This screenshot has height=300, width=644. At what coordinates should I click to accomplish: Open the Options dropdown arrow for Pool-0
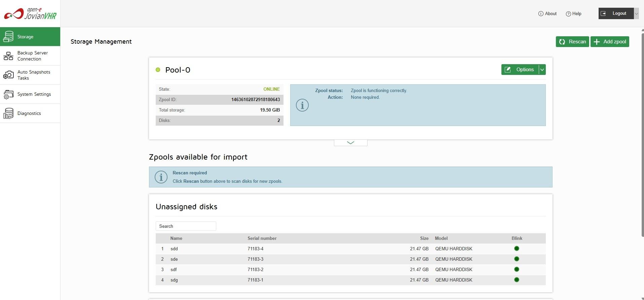tap(542, 70)
